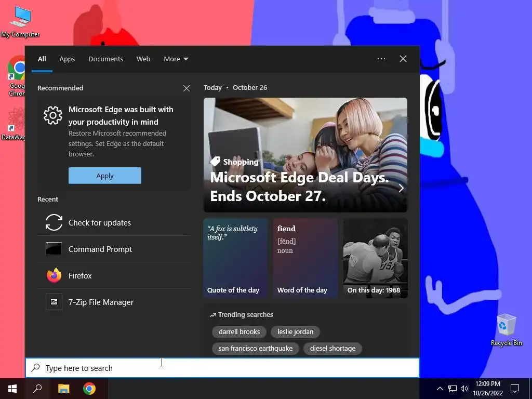Click the Windows Start button

click(x=12, y=389)
